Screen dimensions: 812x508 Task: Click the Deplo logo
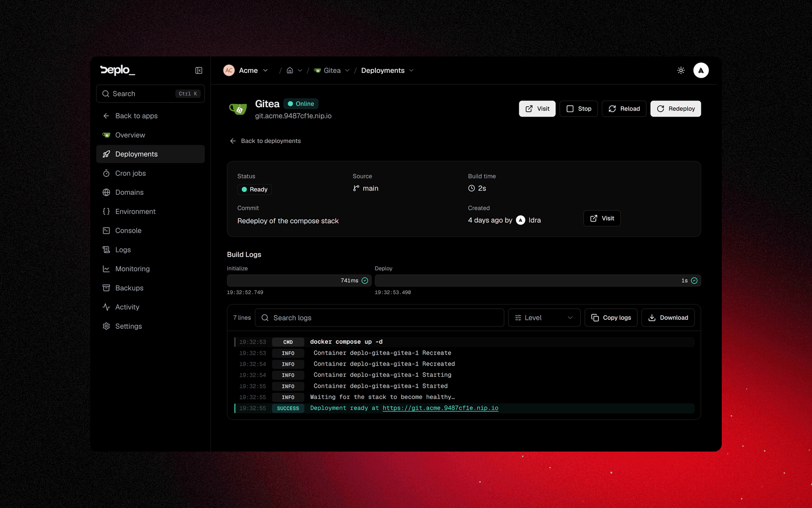point(117,70)
